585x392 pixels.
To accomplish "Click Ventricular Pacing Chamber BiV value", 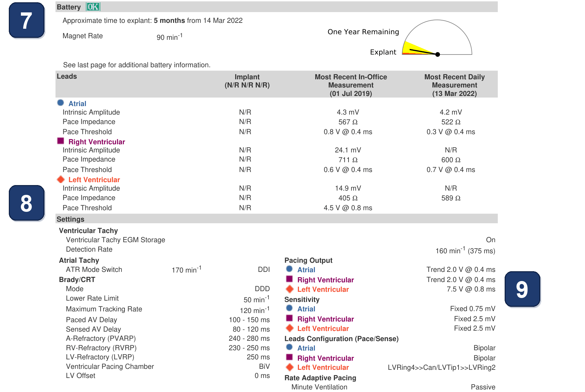I will pos(264,367).
